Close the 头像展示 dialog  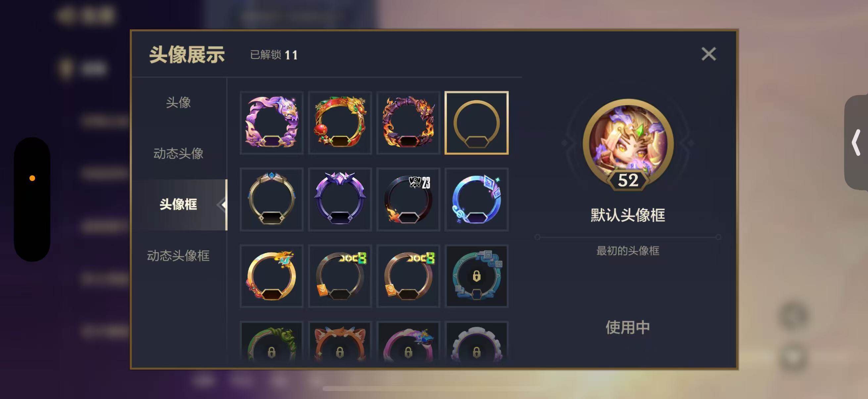coord(709,54)
